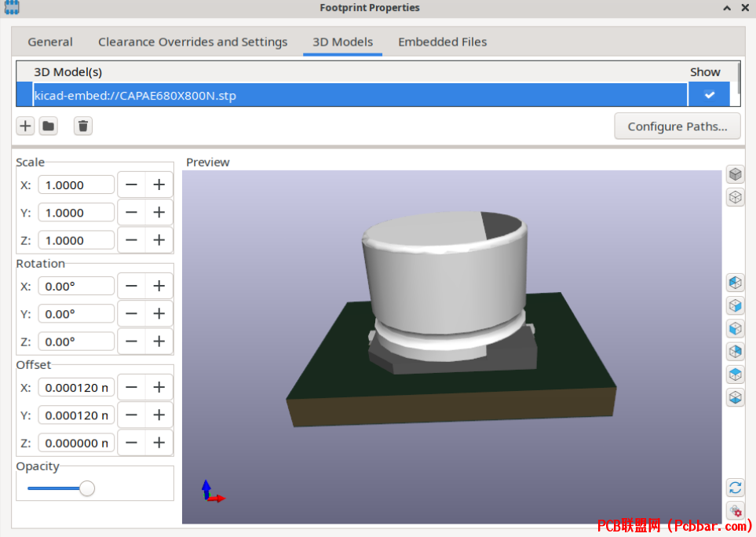Screen dimensions: 756x537
Task: Decrease Scale Z with the minus button
Action: [131, 240]
